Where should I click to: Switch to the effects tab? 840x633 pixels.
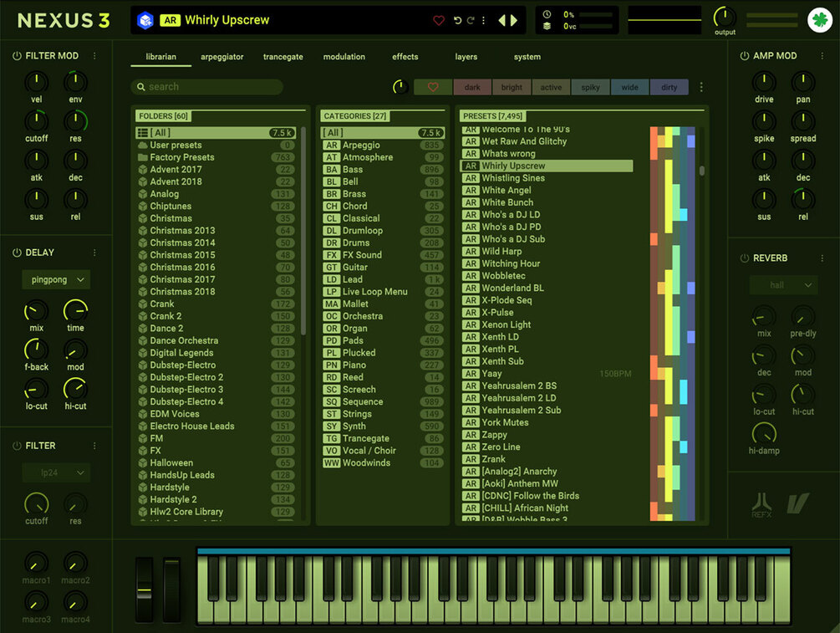pos(405,57)
